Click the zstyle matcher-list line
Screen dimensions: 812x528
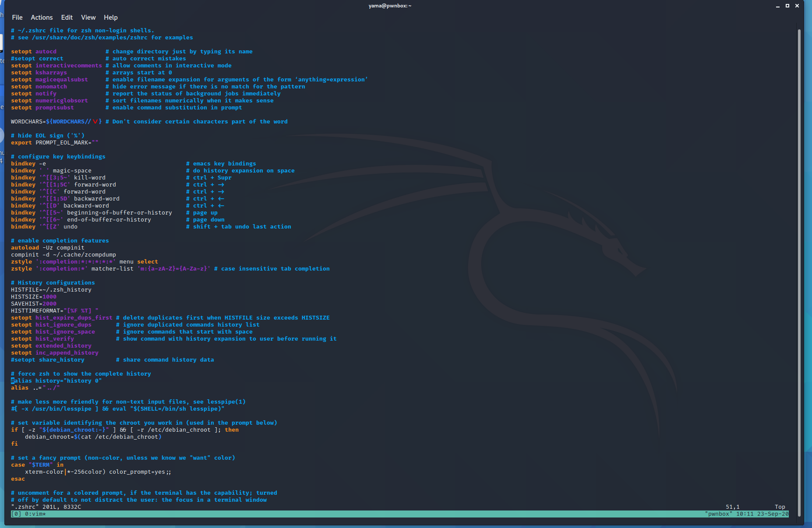coord(170,269)
